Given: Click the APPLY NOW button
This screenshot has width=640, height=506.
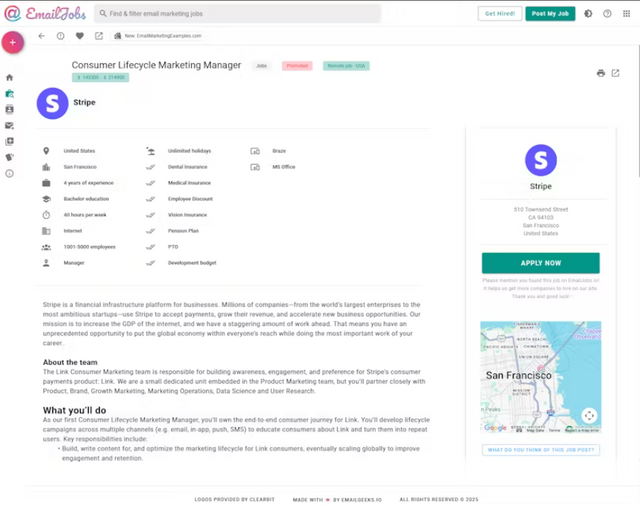Looking at the screenshot, I should 540,263.
